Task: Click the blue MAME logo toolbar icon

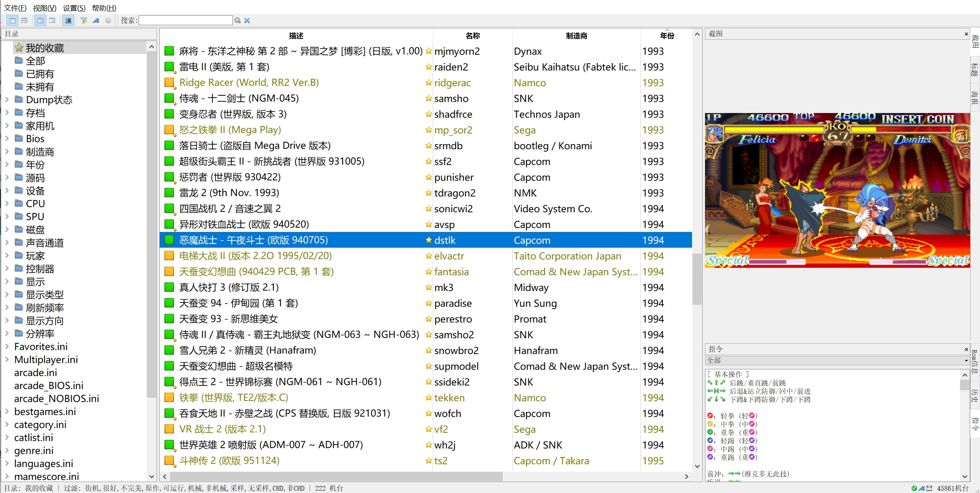Action: (96, 20)
